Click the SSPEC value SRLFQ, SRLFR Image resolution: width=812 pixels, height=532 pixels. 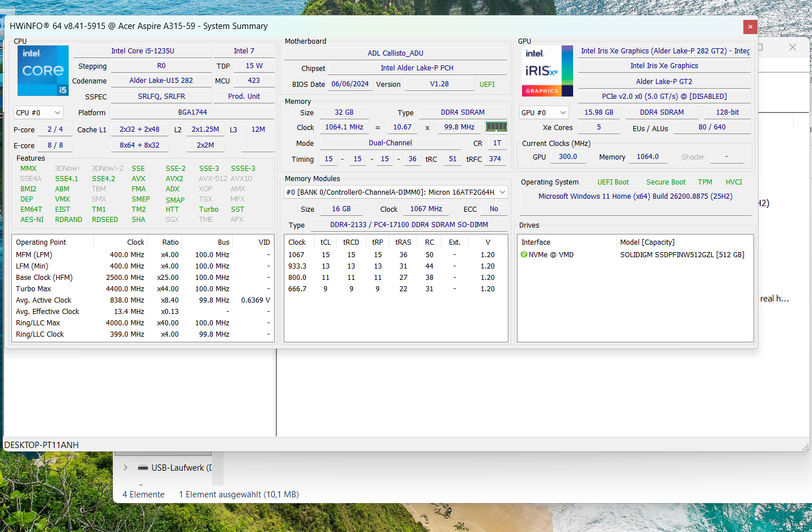(162, 97)
